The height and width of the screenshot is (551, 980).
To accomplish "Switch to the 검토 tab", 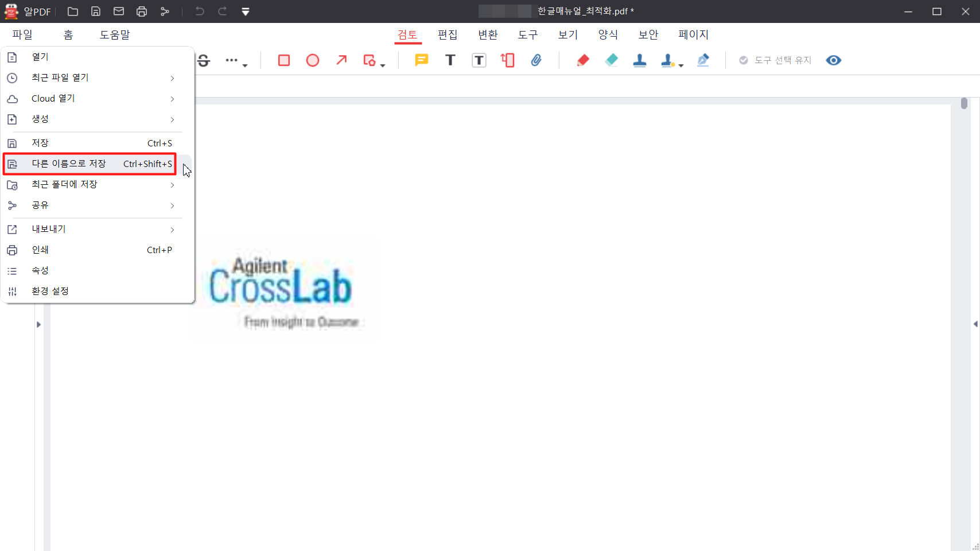I will click(x=408, y=34).
